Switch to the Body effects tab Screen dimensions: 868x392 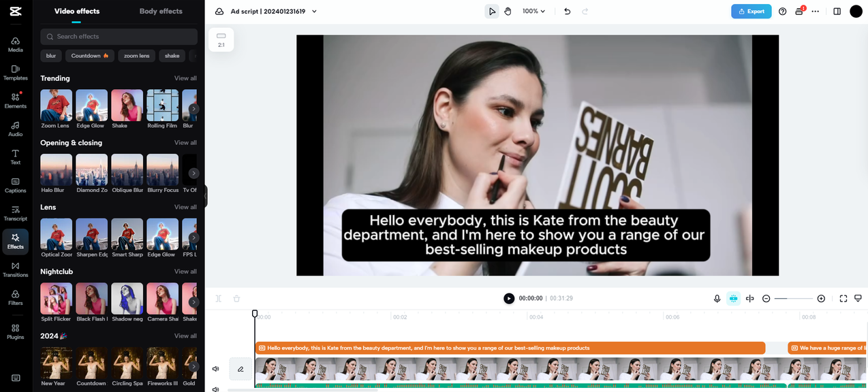(161, 11)
